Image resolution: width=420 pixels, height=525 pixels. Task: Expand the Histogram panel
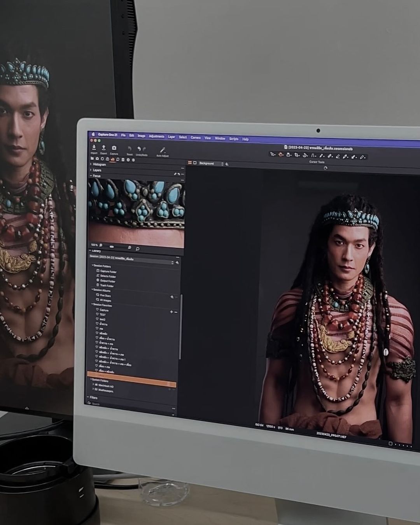coord(91,164)
